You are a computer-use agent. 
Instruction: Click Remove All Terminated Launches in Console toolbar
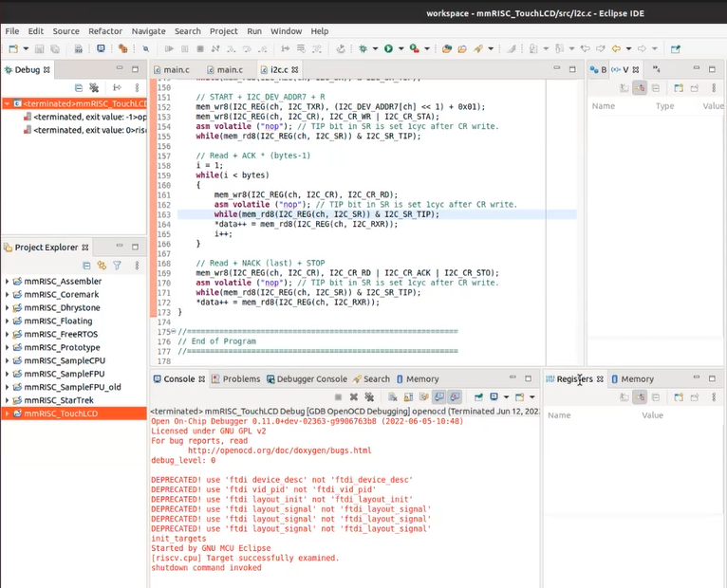tap(368, 397)
